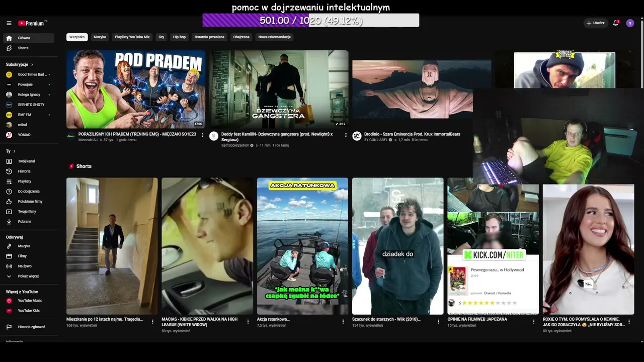Select the Hip-hop filter chip
Screen dimensions: 644x362
[179, 37]
